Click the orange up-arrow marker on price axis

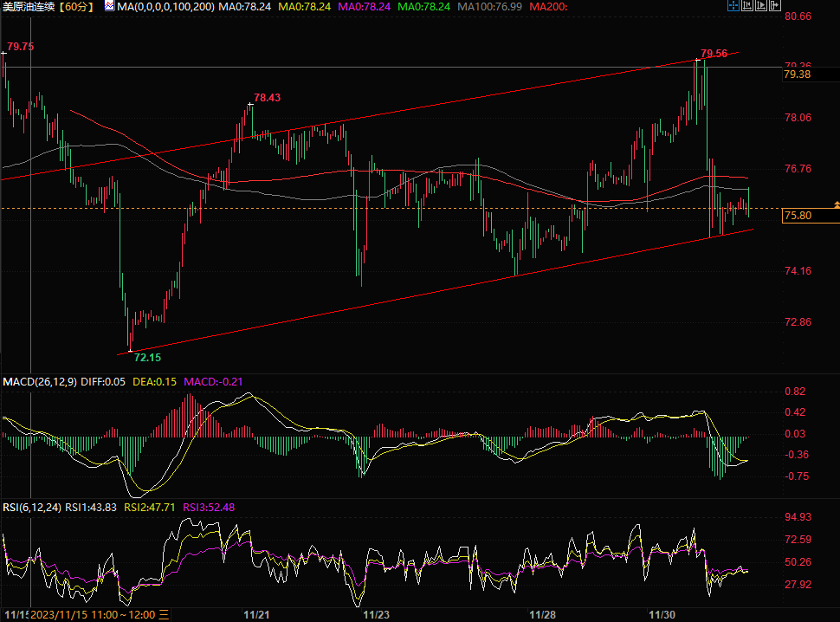836,204
